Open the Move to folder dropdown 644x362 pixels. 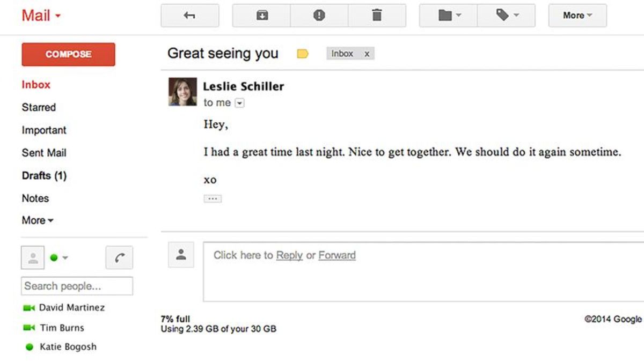[448, 16]
